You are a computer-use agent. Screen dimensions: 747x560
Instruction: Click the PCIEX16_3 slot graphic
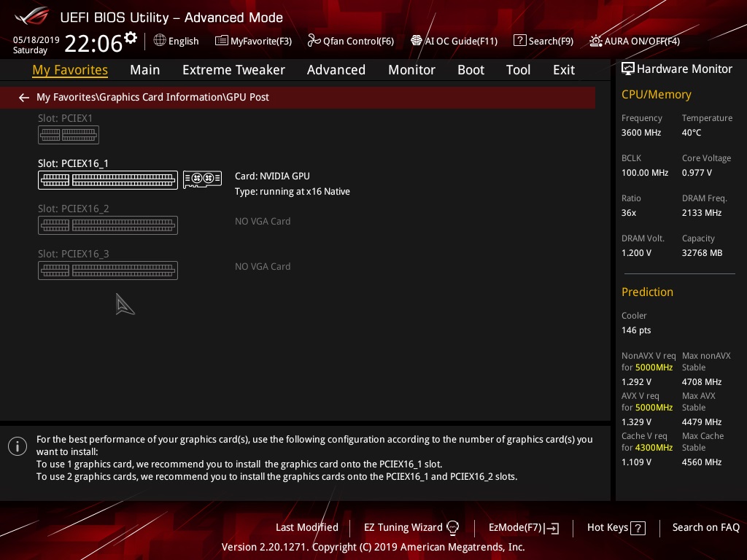click(108, 271)
